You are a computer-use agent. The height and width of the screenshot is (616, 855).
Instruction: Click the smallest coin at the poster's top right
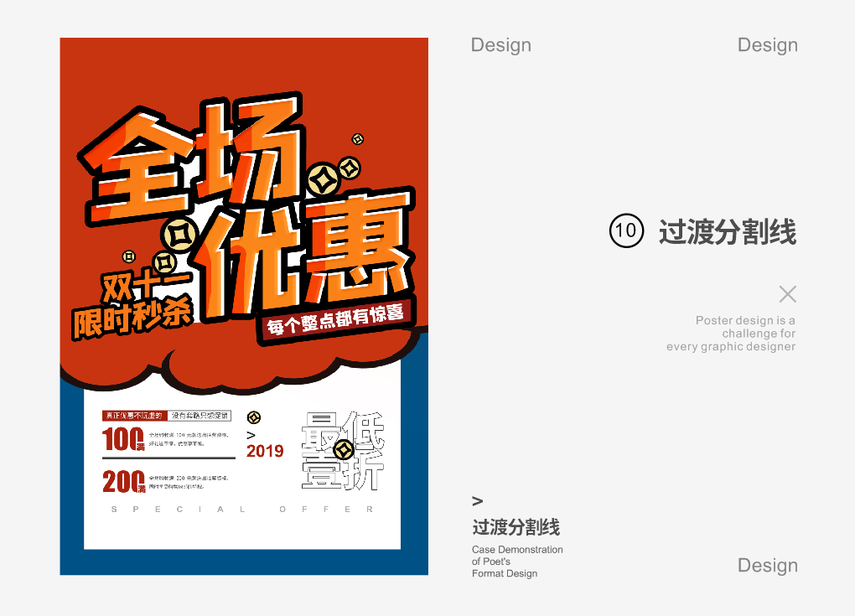click(x=358, y=139)
